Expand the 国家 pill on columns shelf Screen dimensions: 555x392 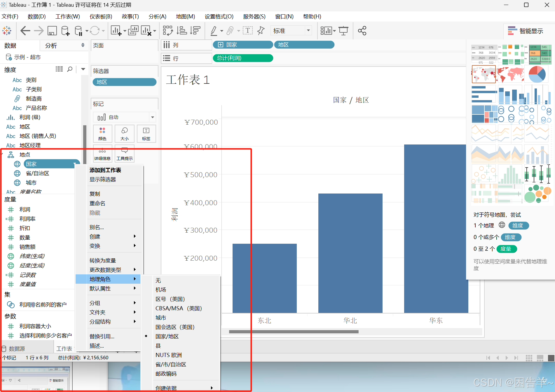(x=221, y=45)
